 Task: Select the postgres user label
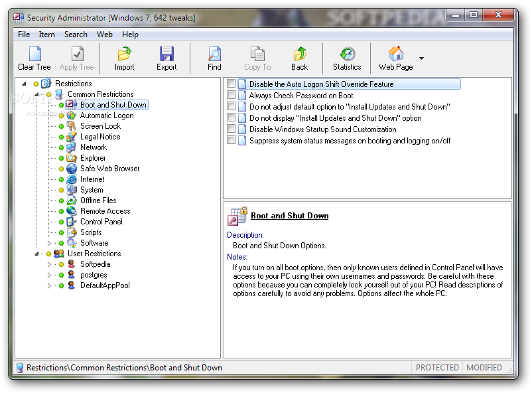tap(94, 275)
